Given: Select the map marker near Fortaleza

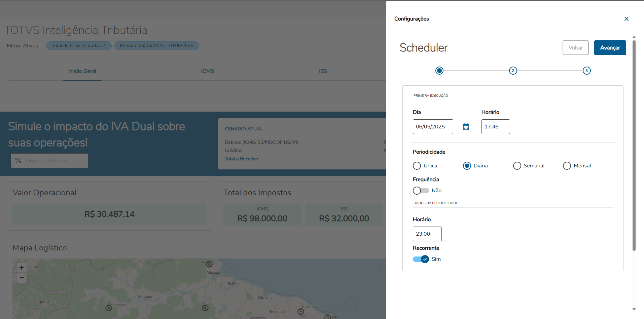Looking at the screenshot, I should point(301,312).
